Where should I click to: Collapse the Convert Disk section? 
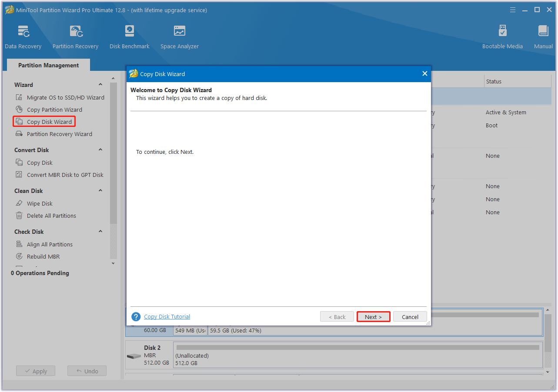tap(100, 150)
